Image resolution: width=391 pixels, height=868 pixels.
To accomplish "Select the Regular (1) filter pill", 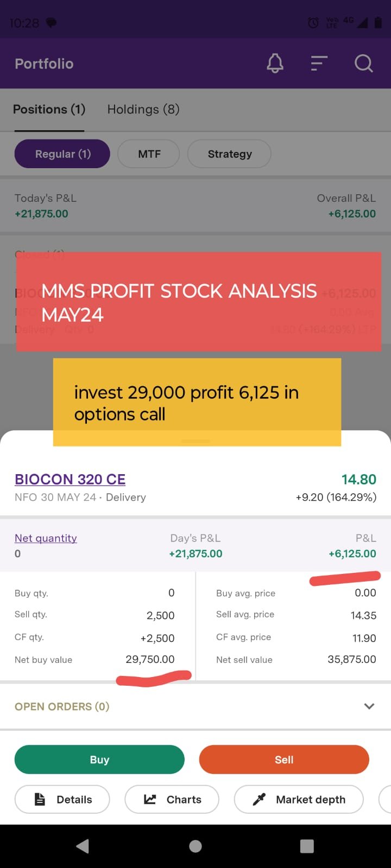I will coord(62,154).
